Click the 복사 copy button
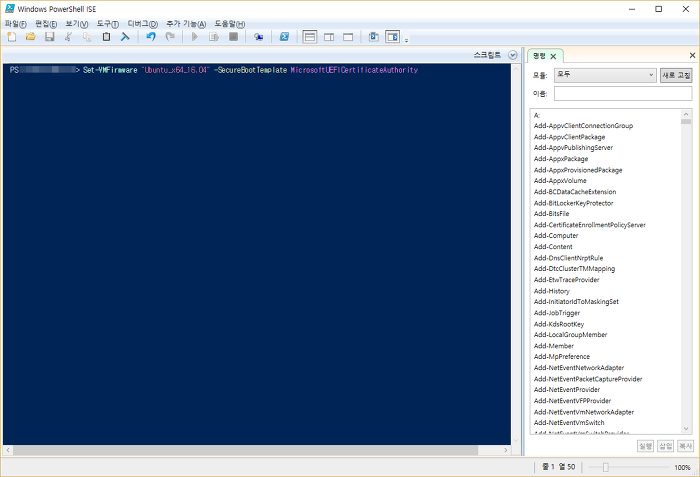The height and width of the screenshot is (477, 700). (685, 446)
